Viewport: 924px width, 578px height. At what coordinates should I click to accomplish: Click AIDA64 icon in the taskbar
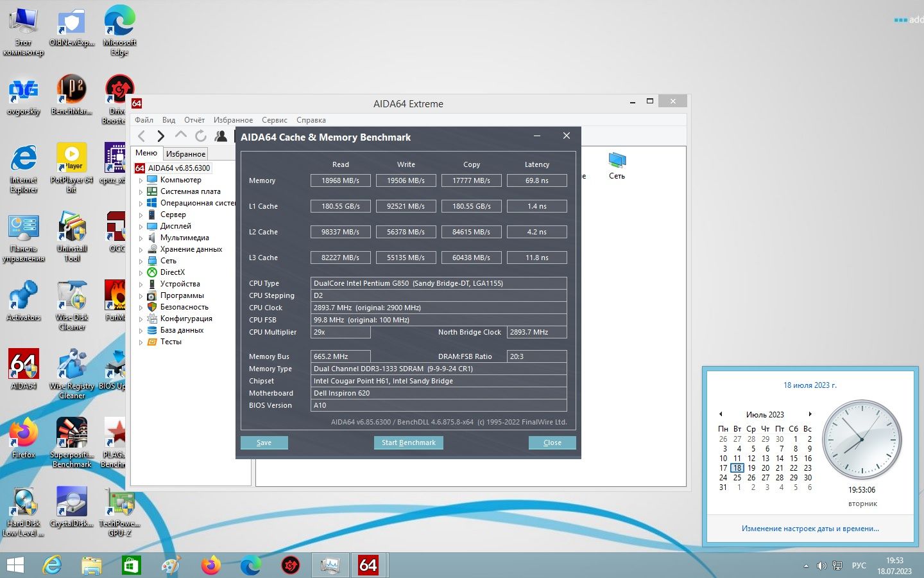[x=368, y=565]
